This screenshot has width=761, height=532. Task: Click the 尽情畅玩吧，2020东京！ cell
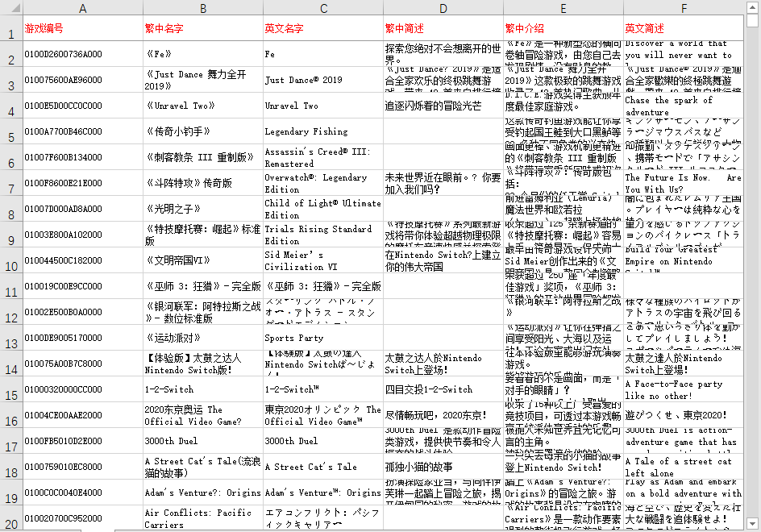(x=443, y=415)
